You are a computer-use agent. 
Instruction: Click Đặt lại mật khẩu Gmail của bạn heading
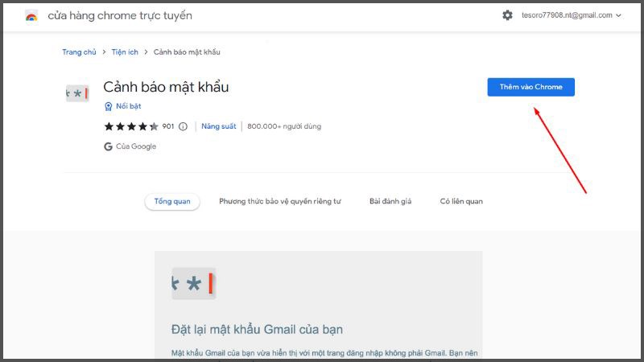pos(257,330)
